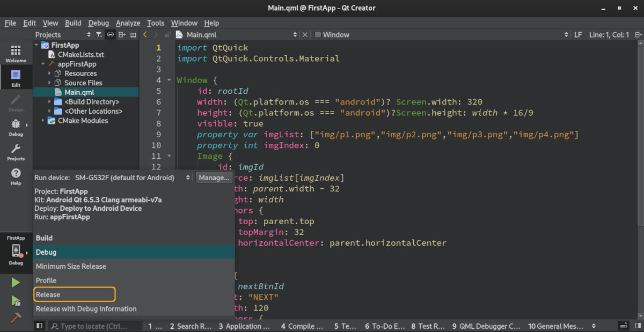Expand the Resources folder

tap(50, 73)
